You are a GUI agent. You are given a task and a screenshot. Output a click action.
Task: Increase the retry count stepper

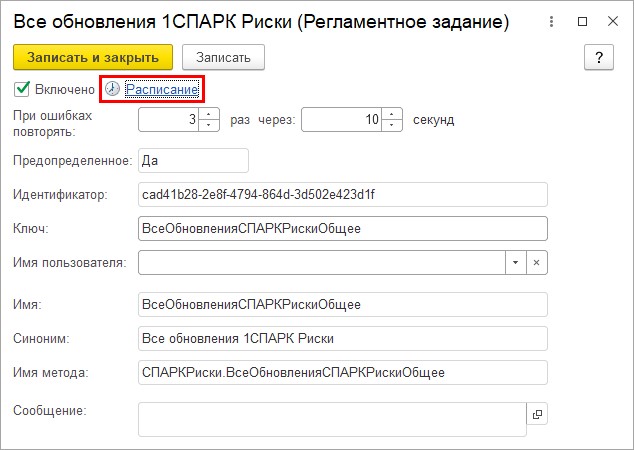[x=209, y=114]
